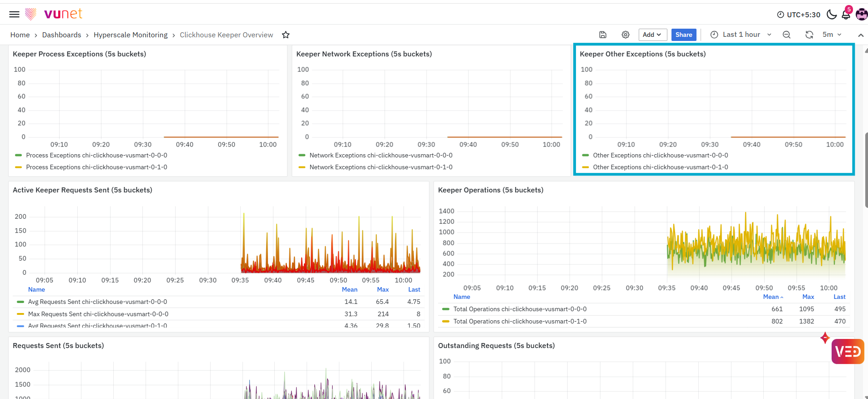Open Last 1 hour time picker
868x399 pixels.
741,35
